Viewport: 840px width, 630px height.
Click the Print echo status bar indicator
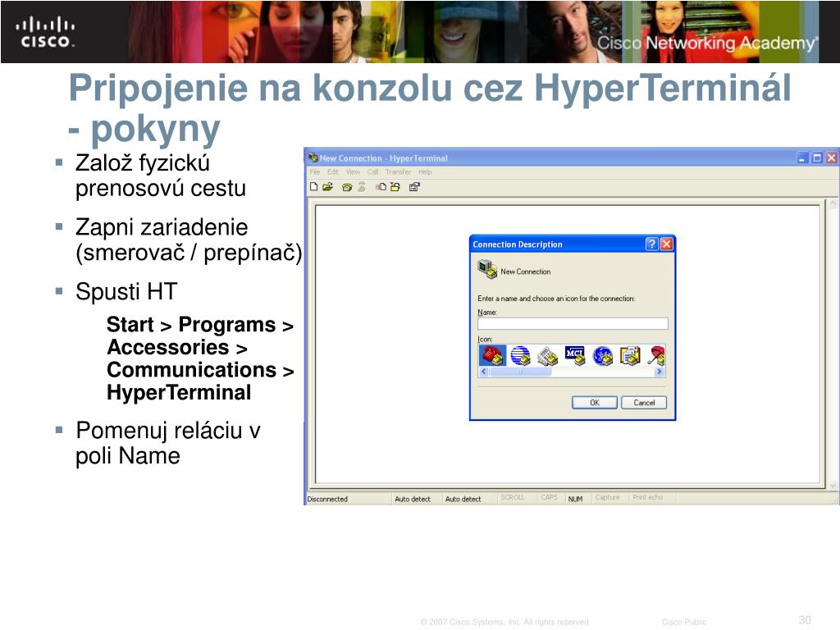point(648,498)
